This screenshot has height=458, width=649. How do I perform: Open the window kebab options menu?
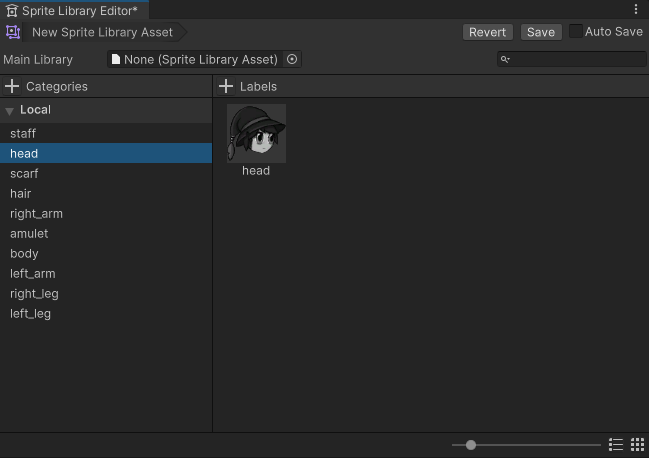637,9
